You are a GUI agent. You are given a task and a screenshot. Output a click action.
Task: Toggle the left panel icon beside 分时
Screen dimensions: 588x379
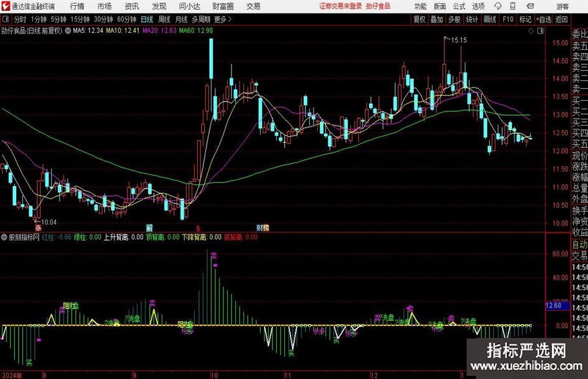[5, 19]
